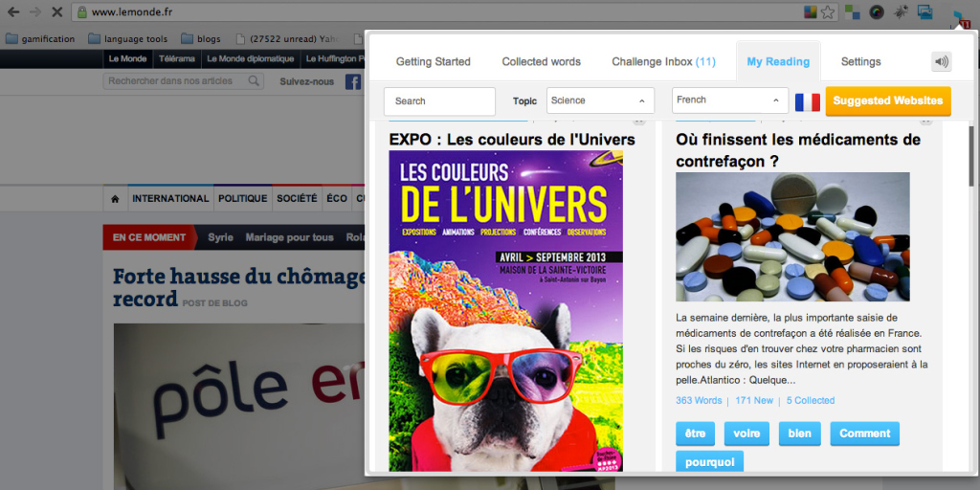The height and width of the screenshot is (490, 980).
Task: Open the Settings tab
Action: [x=860, y=62]
